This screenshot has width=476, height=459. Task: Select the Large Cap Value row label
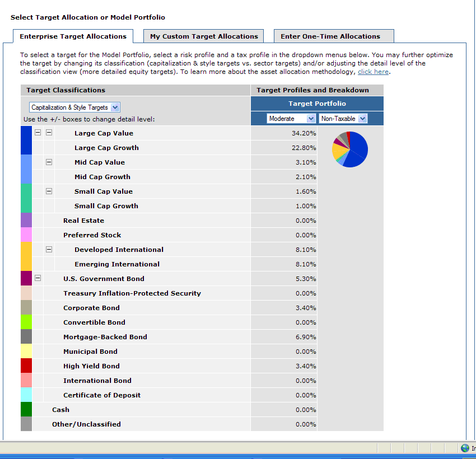pos(104,133)
